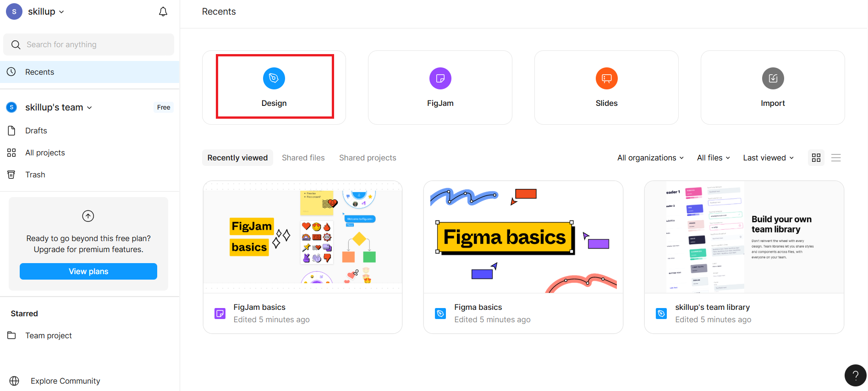Image resolution: width=868 pixels, height=391 pixels.
Task: Click the View plans button
Action: (x=88, y=271)
